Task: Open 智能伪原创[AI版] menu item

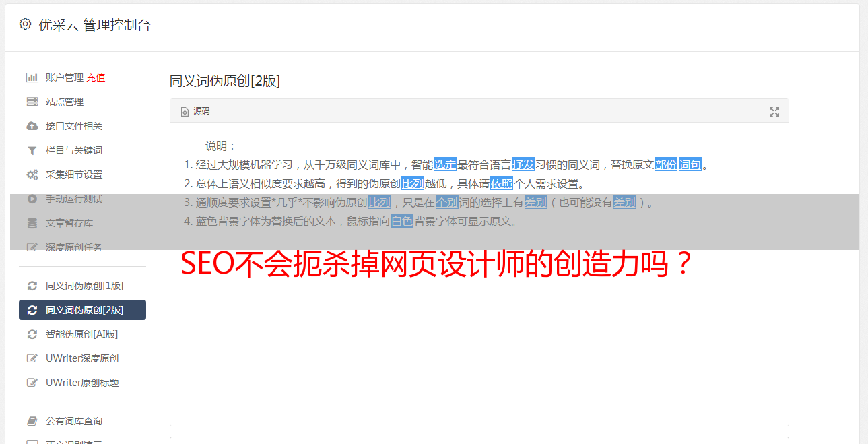Action: (x=82, y=334)
